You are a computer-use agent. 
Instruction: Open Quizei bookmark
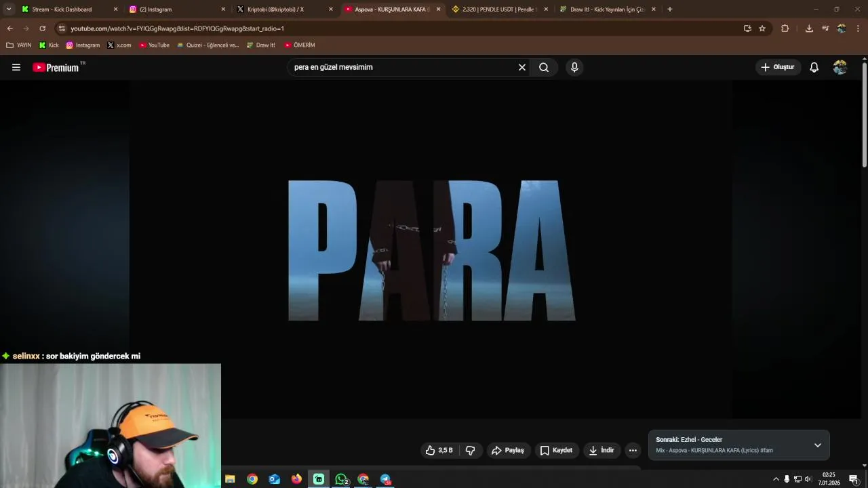pos(208,45)
